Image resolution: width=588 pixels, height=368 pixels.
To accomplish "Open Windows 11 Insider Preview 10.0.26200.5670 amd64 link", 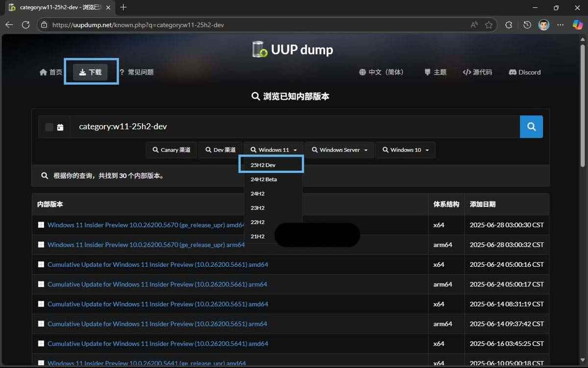I will click(145, 225).
